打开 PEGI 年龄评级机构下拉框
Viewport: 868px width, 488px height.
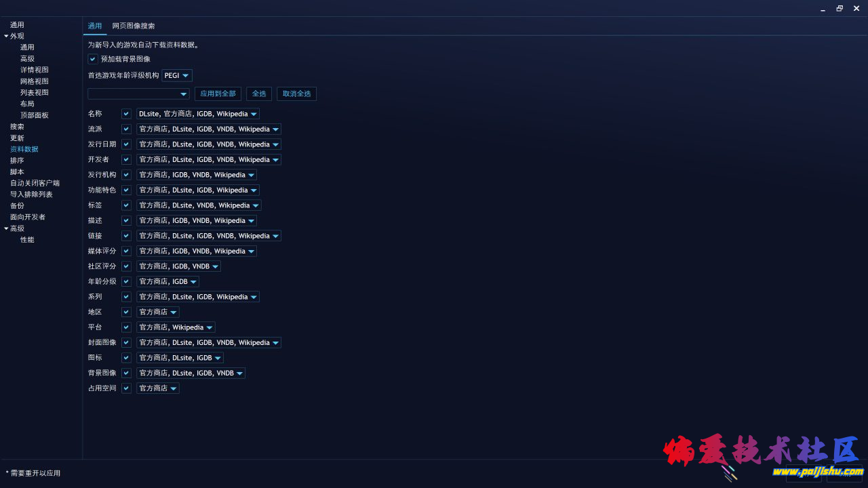click(176, 75)
